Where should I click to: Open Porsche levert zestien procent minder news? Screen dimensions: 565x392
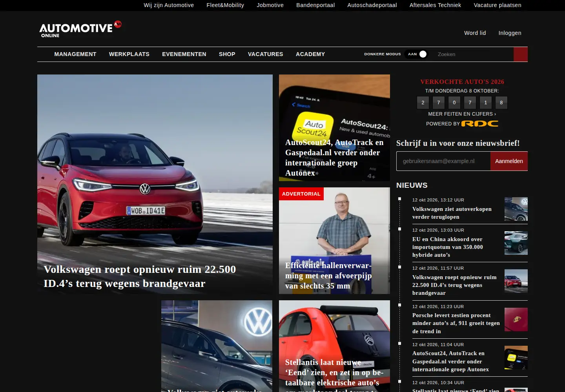point(456,323)
